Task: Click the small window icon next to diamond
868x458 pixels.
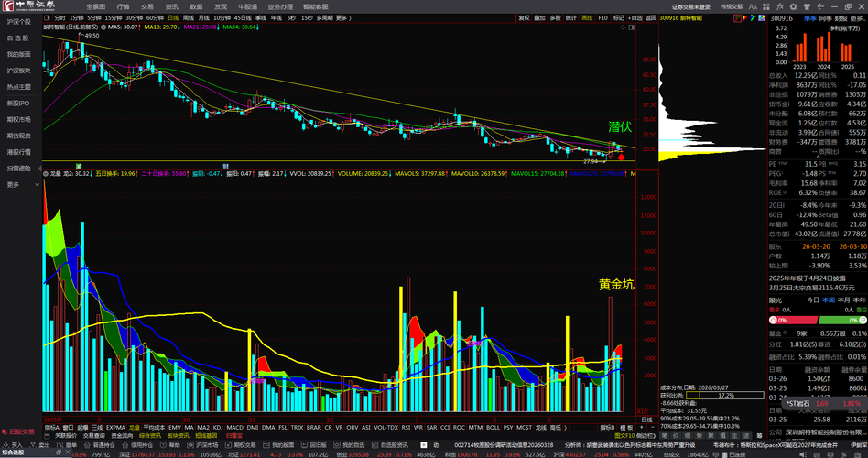Action: tap(631, 27)
